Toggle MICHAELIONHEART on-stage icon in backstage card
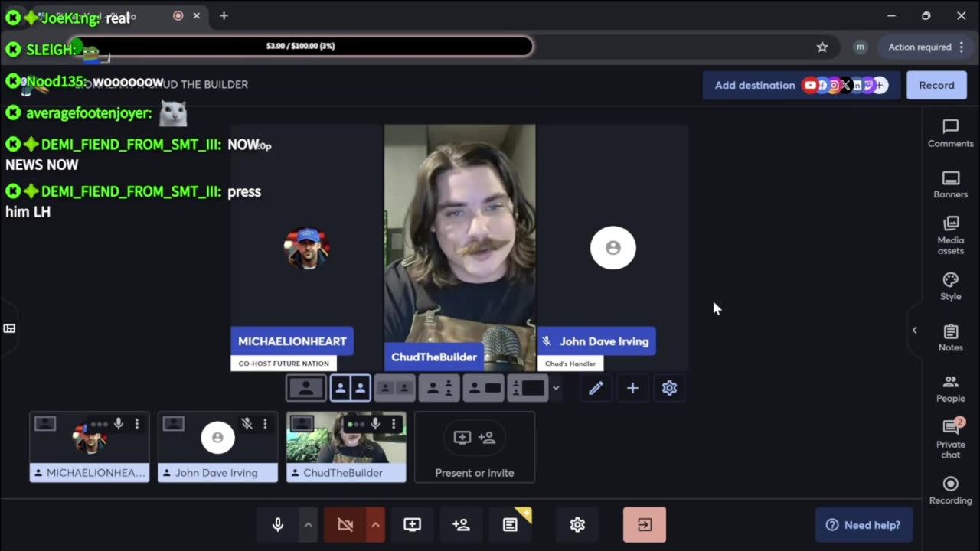 coord(45,423)
